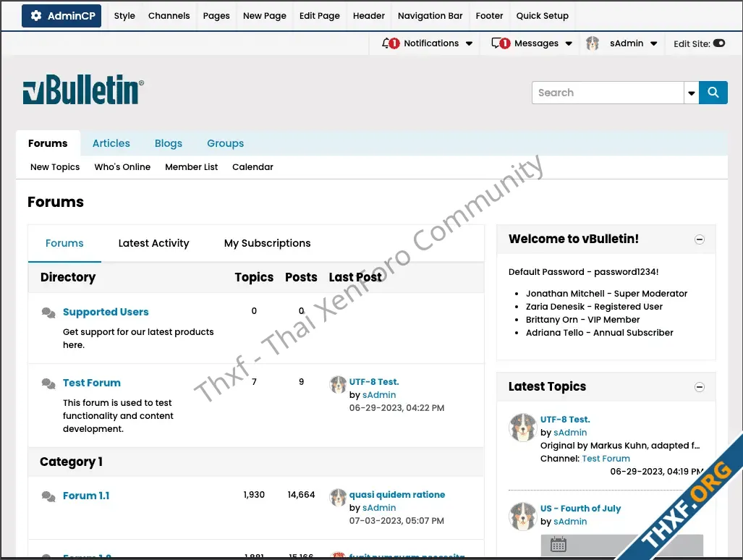Screen dimensions: 743x560
Task: Click avatar beside UTF-8 Test last post
Action: (x=338, y=384)
